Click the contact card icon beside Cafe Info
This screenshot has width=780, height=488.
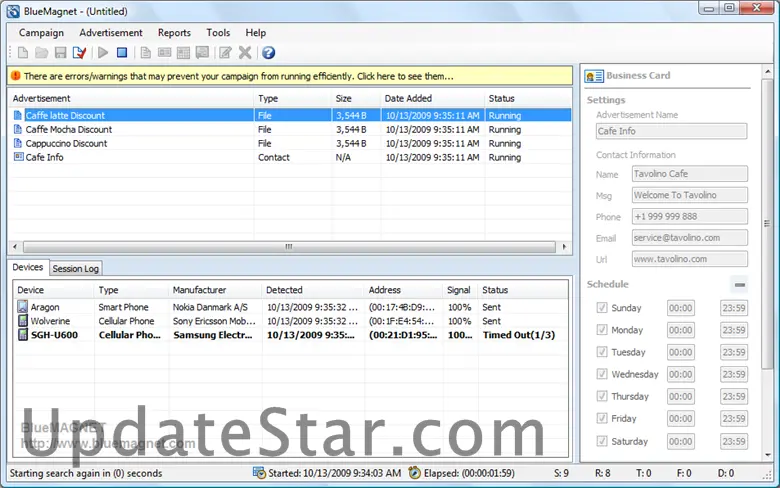pos(18,157)
